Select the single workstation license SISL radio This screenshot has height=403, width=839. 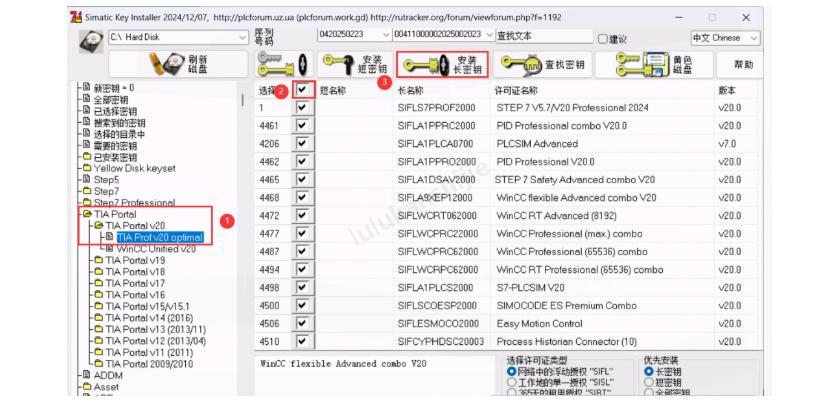point(512,383)
